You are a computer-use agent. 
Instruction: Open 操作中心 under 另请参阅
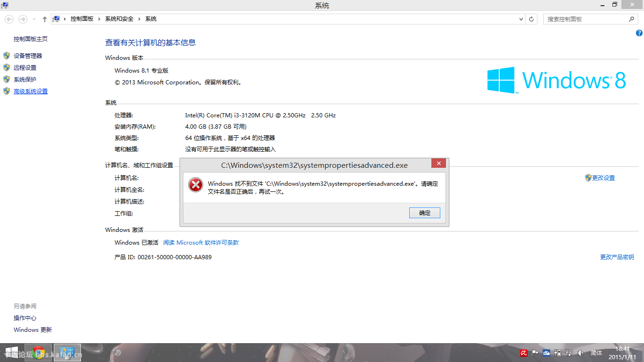pyautogui.click(x=25, y=318)
